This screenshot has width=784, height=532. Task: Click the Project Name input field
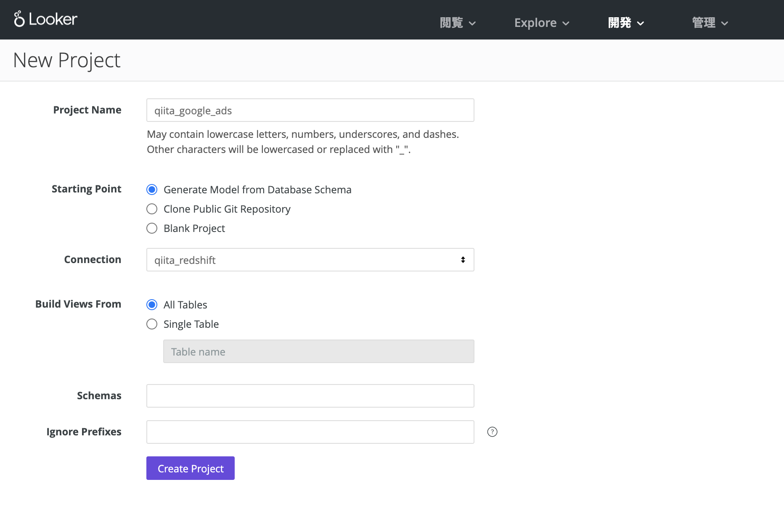pyautogui.click(x=310, y=110)
